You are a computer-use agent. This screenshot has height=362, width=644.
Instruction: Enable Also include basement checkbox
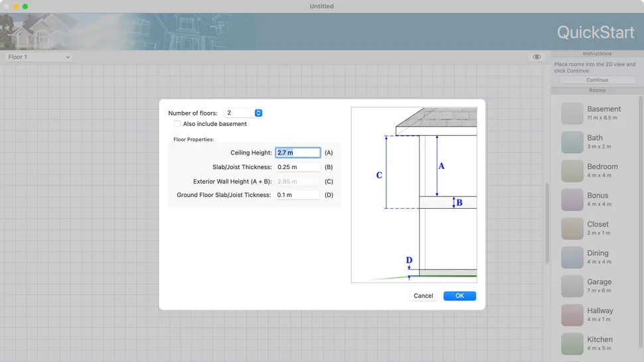pos(177,124)
